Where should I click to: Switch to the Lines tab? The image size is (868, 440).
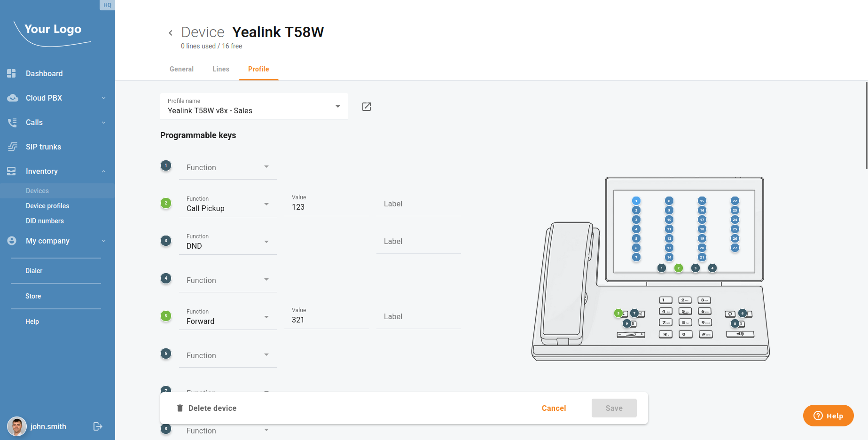(221, 69)
